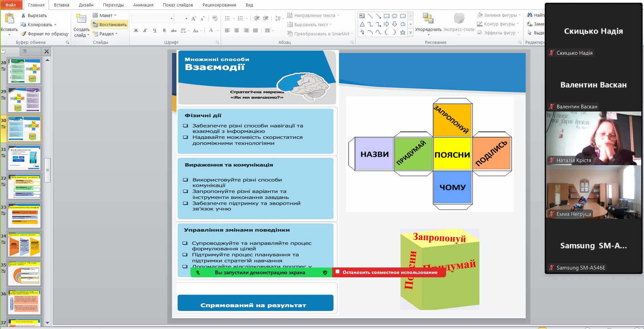The width and height of the screenshot is (644, 329).
Task: Select the rectangle shape
Action: pyautogui.click(x=387, y=16)
